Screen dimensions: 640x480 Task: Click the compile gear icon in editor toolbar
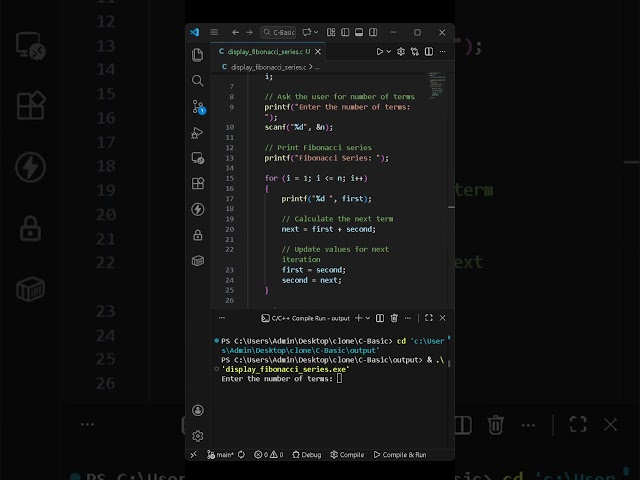click(401, 51)
